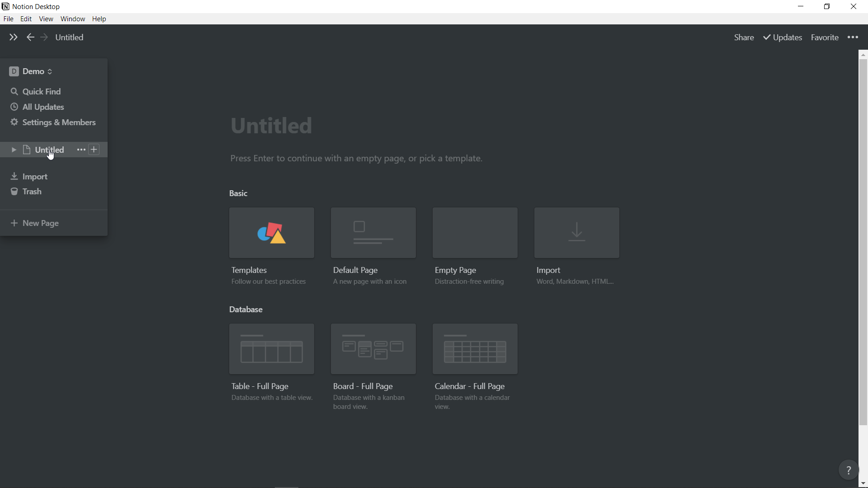Click the Trash bin icon in sidebar
This screenshot has height=488, width=868.
(x=14, y=192)
